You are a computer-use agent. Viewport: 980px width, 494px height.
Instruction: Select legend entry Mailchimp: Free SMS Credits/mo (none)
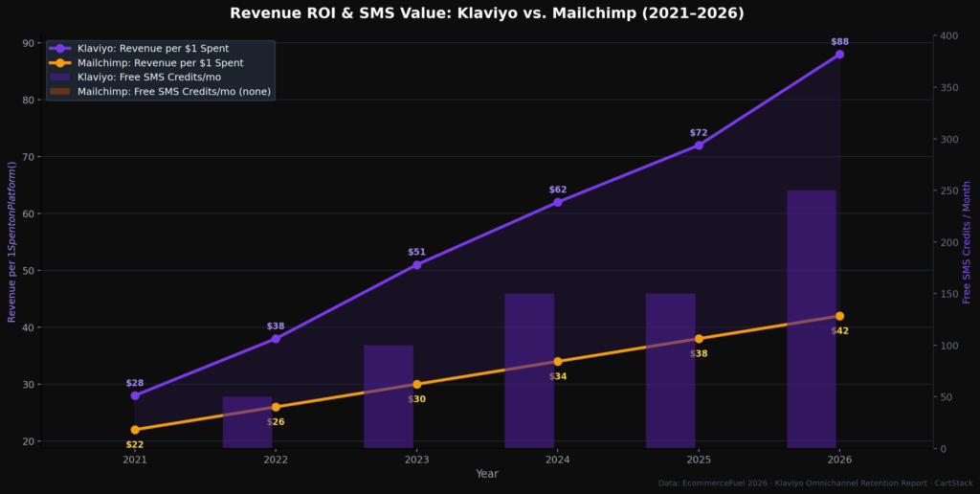(x=160, y=91)
